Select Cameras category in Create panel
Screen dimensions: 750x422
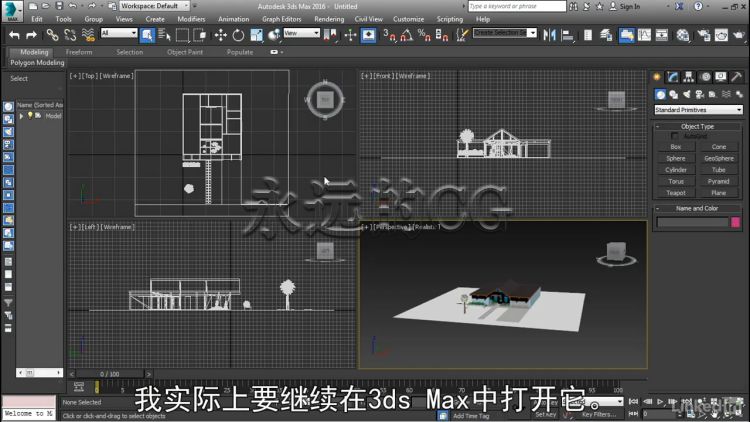pos(700,95)
